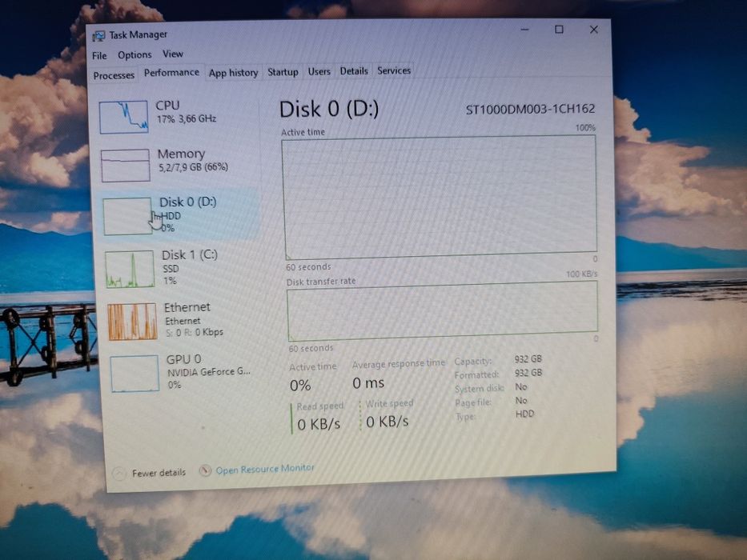This screenshot has width=747, height=560.
Task: Click the Write speed 0 KB/s value
Action: 388,422
